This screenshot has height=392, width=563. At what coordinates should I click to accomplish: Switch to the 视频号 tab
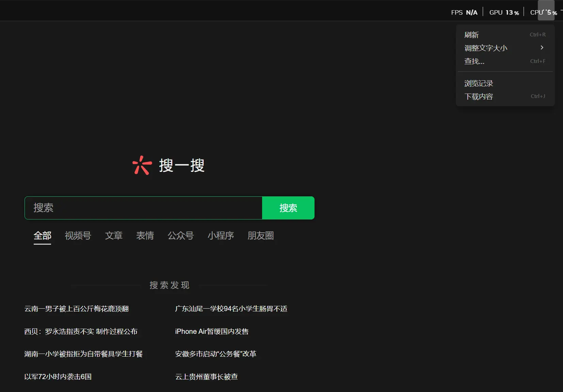78,235
